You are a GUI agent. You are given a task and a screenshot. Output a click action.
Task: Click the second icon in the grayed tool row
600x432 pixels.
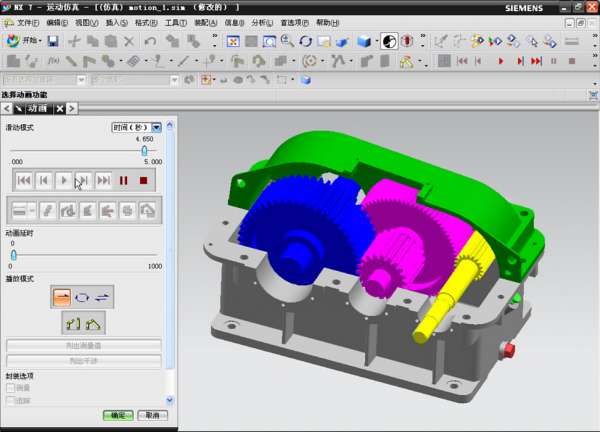click(47, 210)
